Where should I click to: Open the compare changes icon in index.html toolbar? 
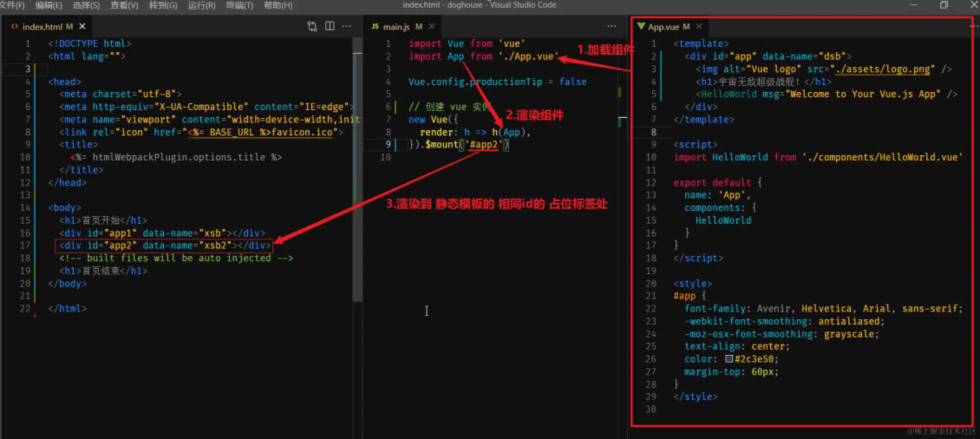(x=312, y=26)
